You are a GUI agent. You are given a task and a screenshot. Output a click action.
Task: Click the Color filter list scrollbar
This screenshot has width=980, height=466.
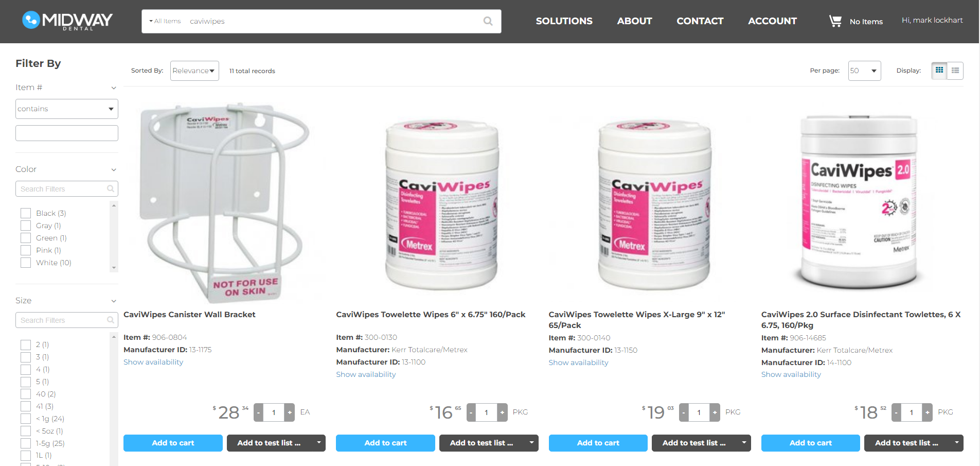(114, 237)
